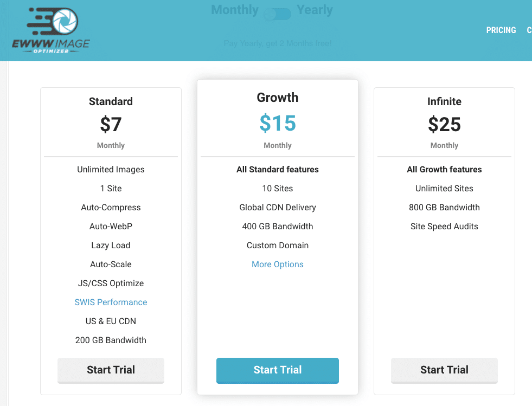The width and height of the screenshot is (532, 406).
Task: Open the PRICING menu item
Action: coord(501,30)
